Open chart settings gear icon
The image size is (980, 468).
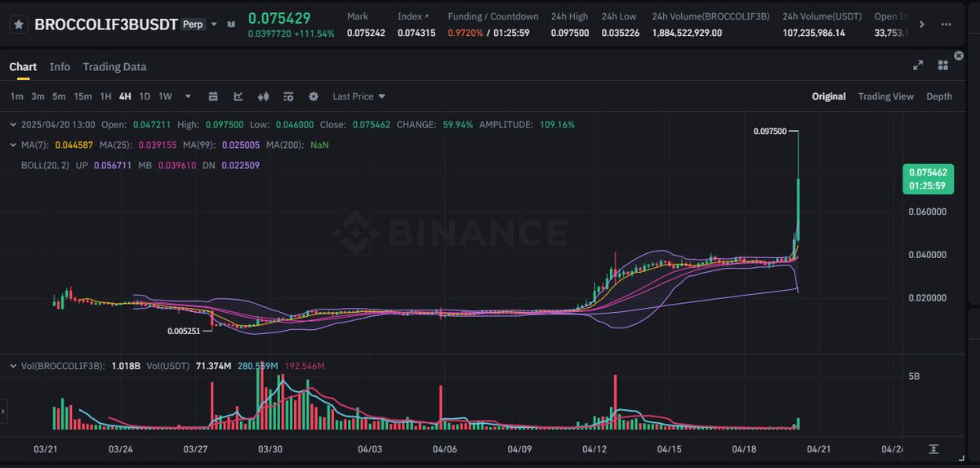[314, 96]
